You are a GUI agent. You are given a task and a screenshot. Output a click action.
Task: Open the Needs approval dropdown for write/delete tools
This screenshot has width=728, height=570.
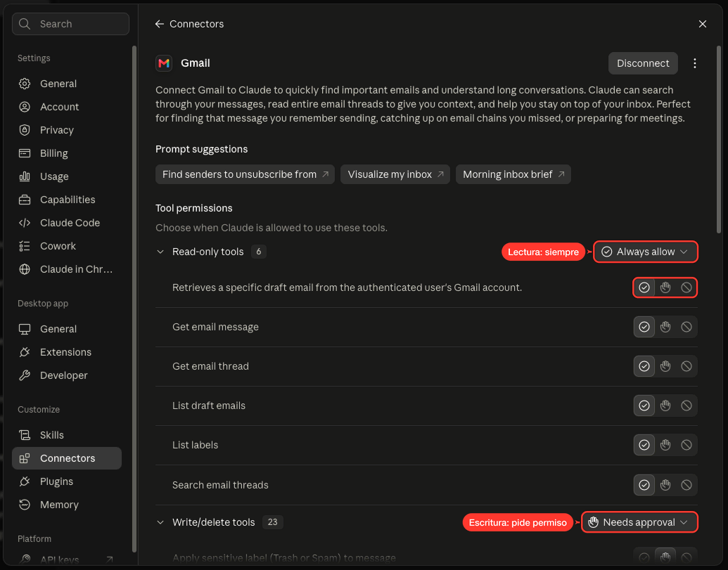point(639,523)
